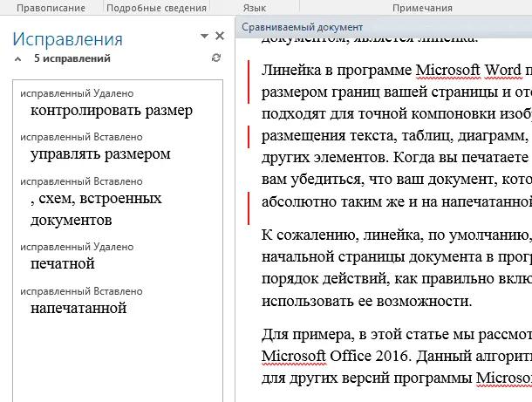This screenshot has height=402, width=532.
Task: Select the inserted revision управлять размером
Action: point(99,154)
